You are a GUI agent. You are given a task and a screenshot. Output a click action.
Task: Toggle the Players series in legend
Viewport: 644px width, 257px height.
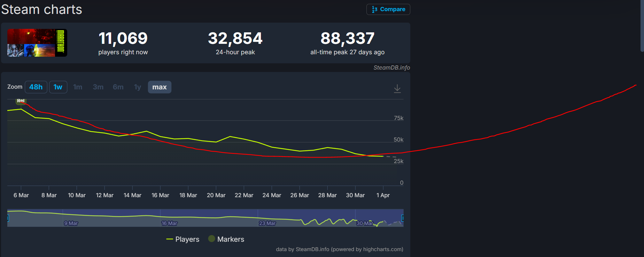pos(183,239)
